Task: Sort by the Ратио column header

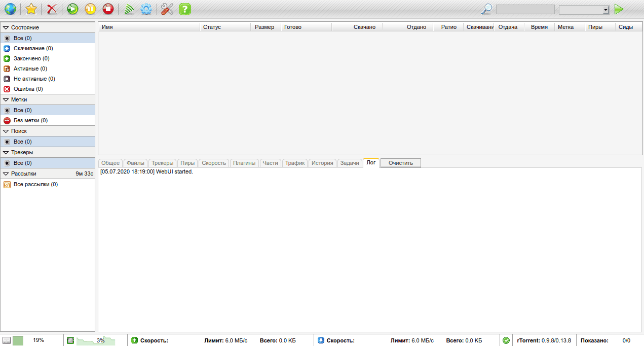Action: pyautogui.click(x=448, y=27)
